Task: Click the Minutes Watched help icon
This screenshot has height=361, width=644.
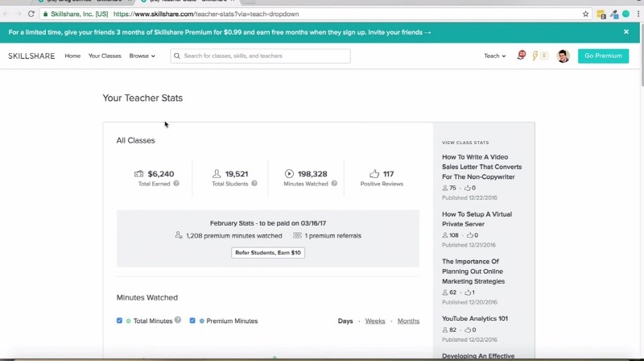Action: point(334,184)
